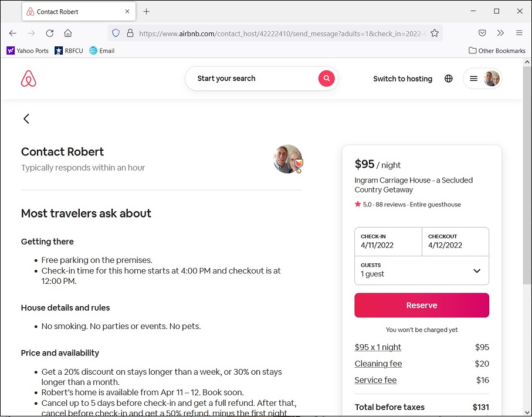Go back using the page chevron arrow
This screenshot has height=417, width=532.
[26, 118]
